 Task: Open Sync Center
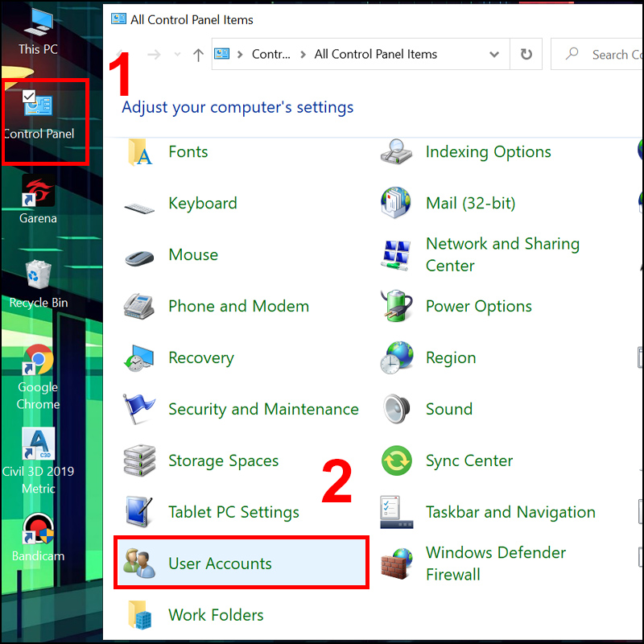pos(469,460)
